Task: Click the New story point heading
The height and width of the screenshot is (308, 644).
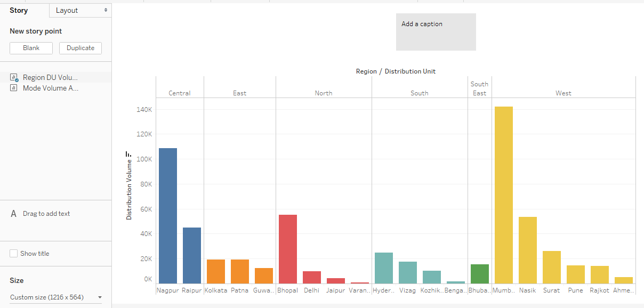Action: click(x=36, y=31)
